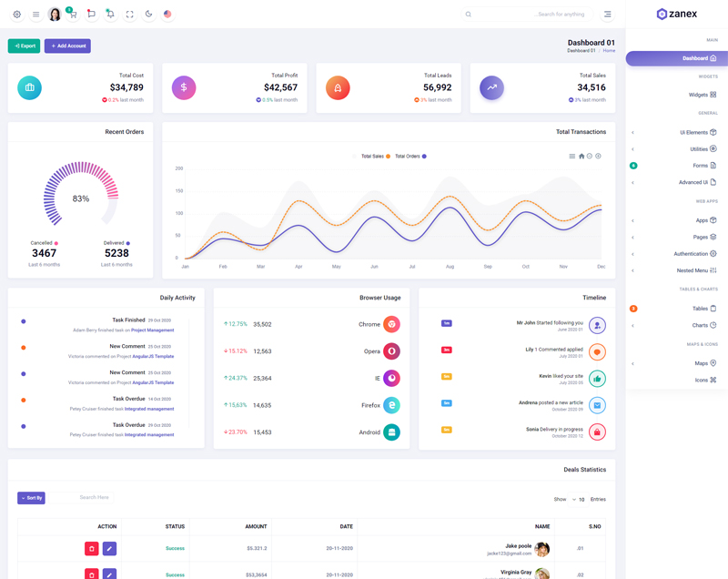Image resolution: width=728 pixels, height=579 pixels.
Task: Click the Add Account button
Action: (x=67, y=46)
